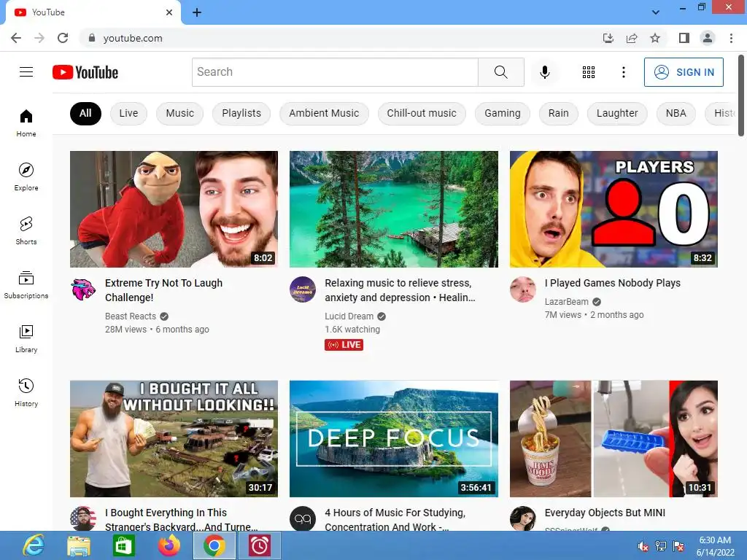
Task: Open File Explorer from taskbar
Action: [x=79, y=545]
